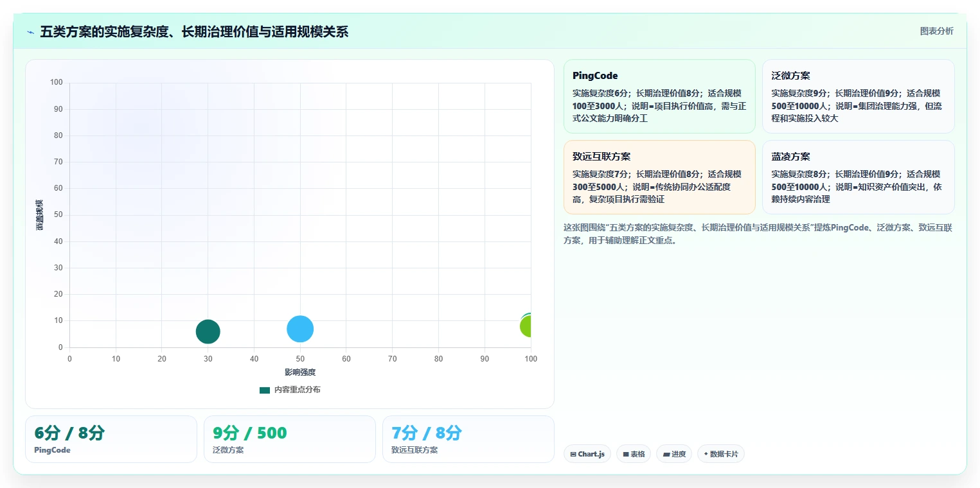Click the x-axis tick value 70

(393, 359)
